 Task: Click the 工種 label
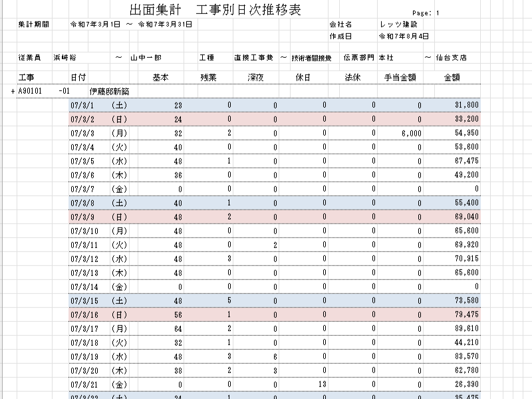click(207, 58)
